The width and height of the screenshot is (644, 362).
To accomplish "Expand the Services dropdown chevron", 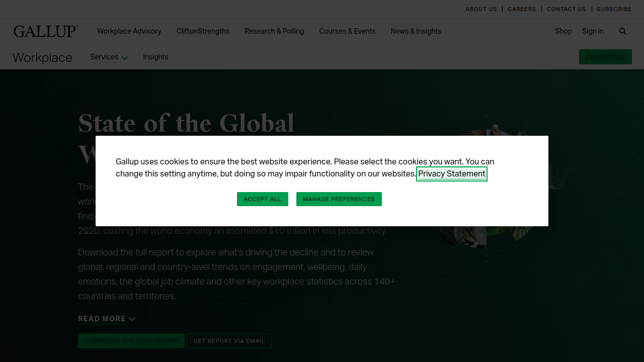I will (x=124, y=58).
